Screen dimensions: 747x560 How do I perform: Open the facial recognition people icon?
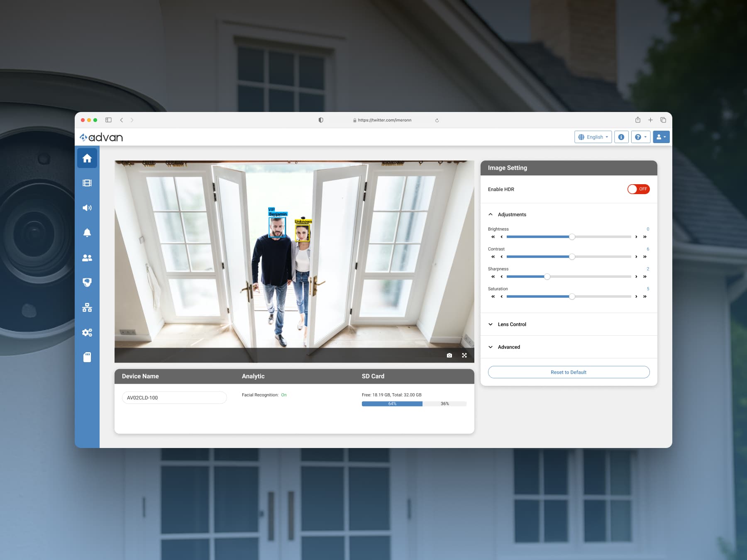point(87,258)
